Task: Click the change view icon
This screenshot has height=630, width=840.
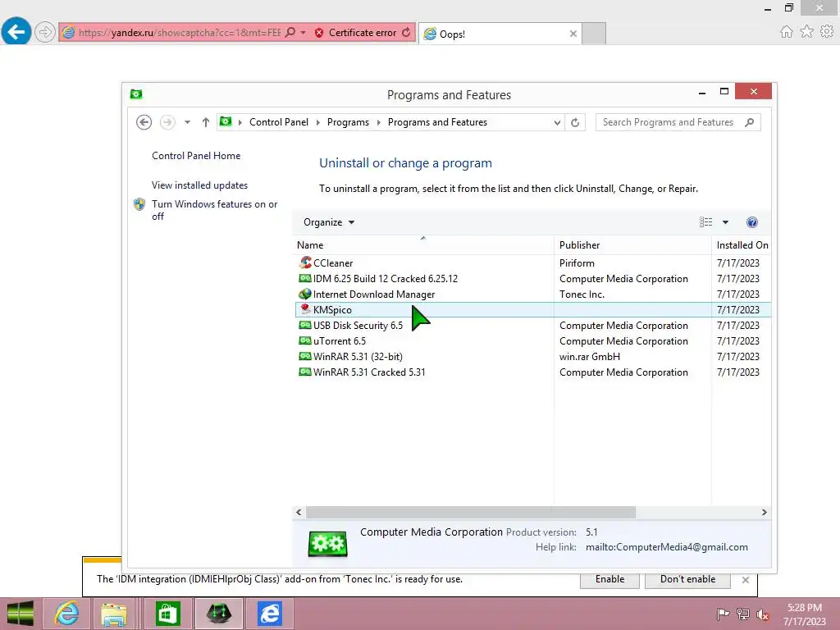Action: point(705,222)
